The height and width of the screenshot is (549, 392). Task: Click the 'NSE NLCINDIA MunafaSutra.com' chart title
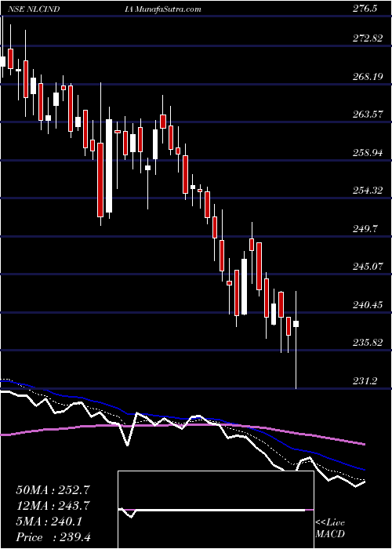pos(105,9)
